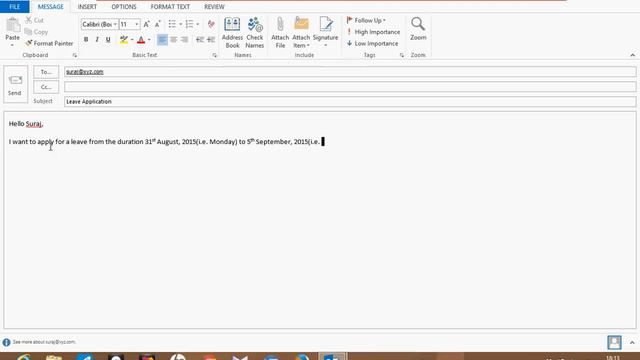Viewport: 640px width, 360px height.
Task: Increase the paragraph indent
Action: 211,40
